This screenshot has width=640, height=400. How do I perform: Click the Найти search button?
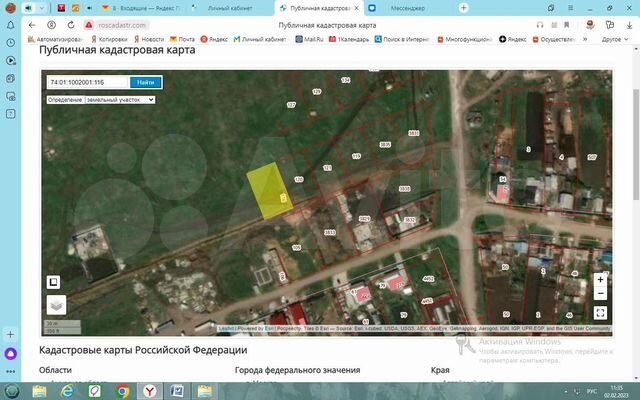[145, 82]
